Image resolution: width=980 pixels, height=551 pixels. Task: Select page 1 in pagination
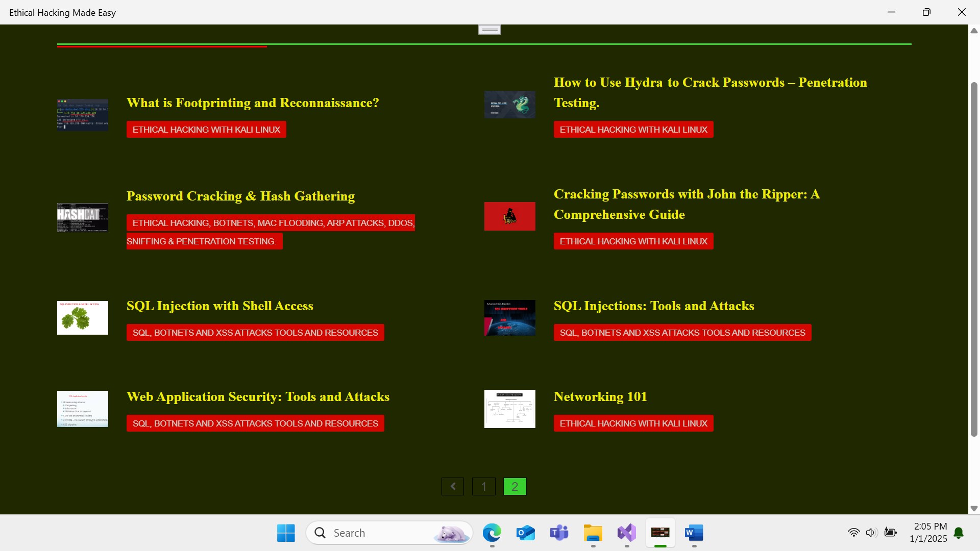[x=484, y=487]
